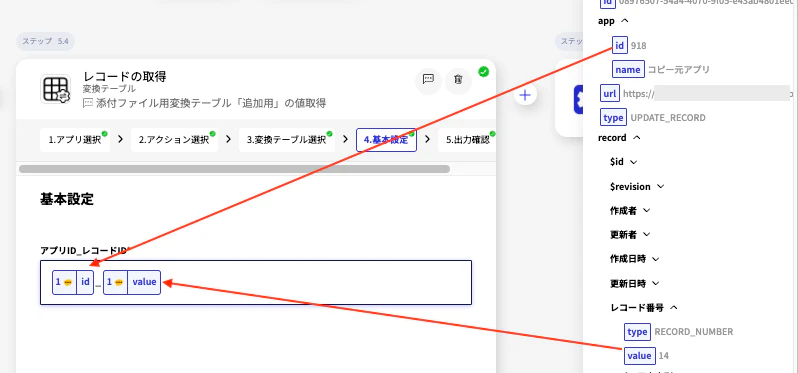Click the 変換テーブル subtitle
The image size is (798, 373).
point(109,89)
